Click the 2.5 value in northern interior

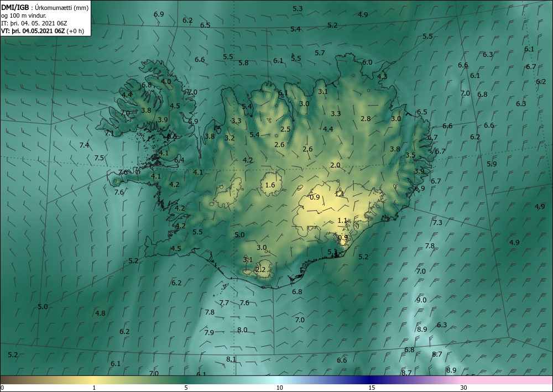[x=285, y=129]
